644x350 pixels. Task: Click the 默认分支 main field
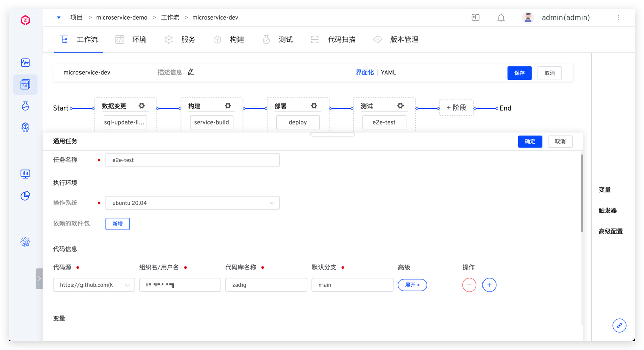click(x=353, y=285)
